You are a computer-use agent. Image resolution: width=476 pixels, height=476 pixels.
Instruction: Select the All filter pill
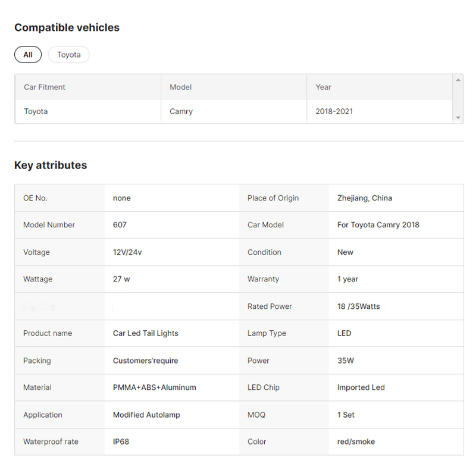[x=28, y=55]
